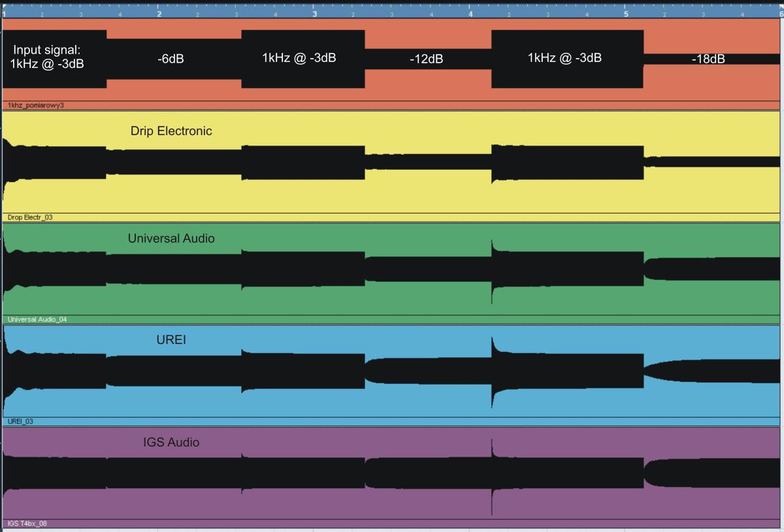This screenshot has width=784, height=532.
Task: Click the 'Universal Audio' track title text
Action: pyautogui.click(x=171, y=238)
